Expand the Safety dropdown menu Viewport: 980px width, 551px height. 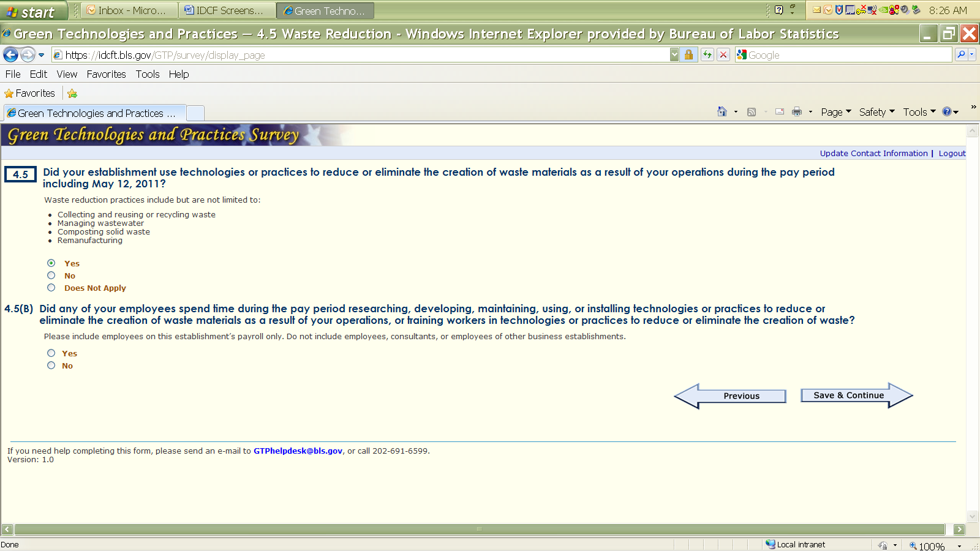876,112
